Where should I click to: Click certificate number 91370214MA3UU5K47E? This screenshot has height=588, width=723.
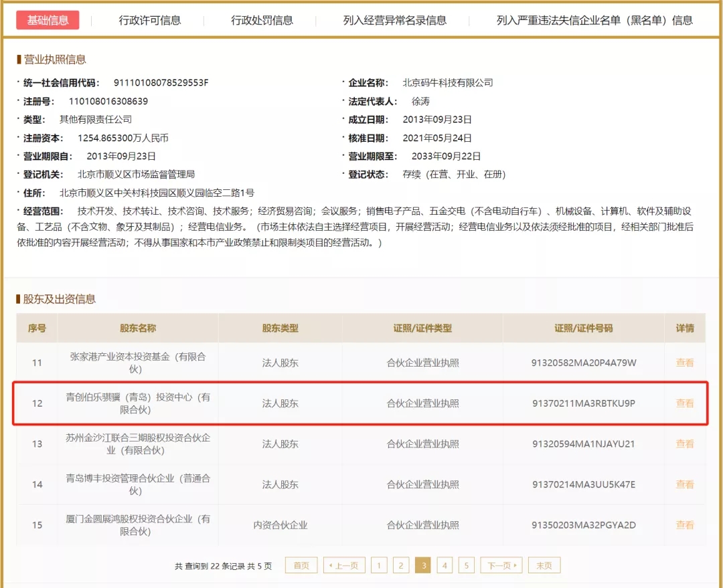pos(583,484)
